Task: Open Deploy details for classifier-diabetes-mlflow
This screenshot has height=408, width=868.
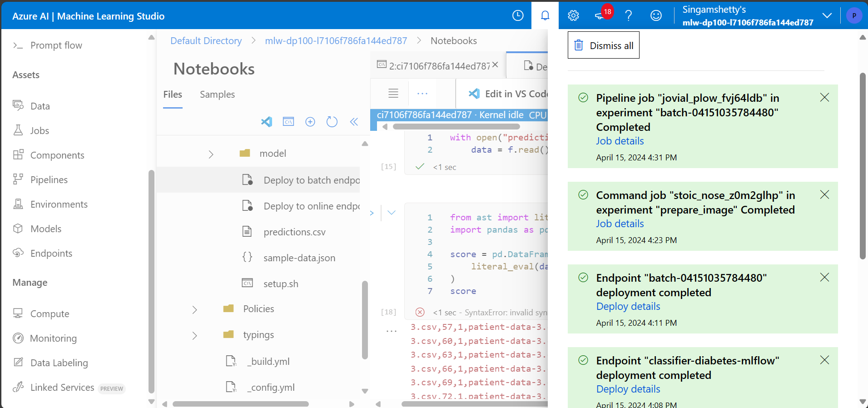Action: click(x=628, y=389)
